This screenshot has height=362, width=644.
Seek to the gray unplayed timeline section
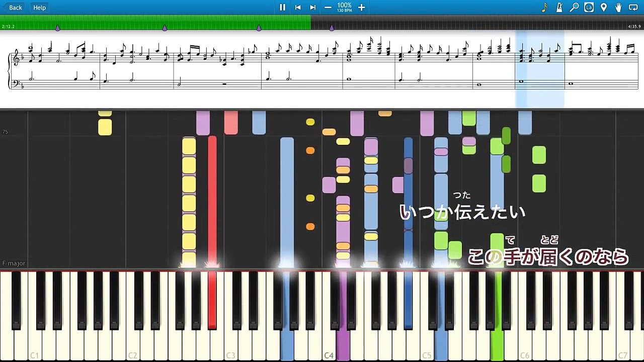coord(477,22)
